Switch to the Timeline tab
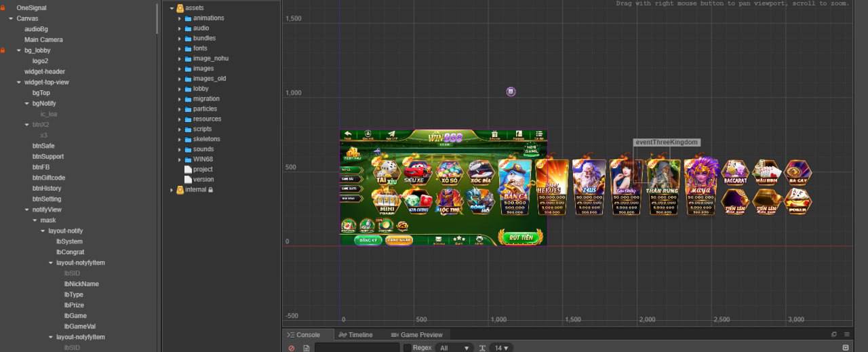The image size is (868, 352). [356, 334]
